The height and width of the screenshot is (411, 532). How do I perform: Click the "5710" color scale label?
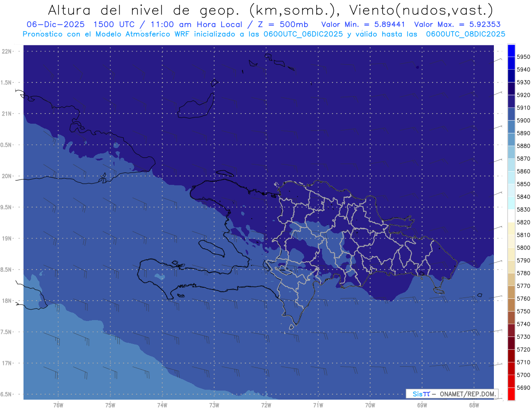pos(523,362)
